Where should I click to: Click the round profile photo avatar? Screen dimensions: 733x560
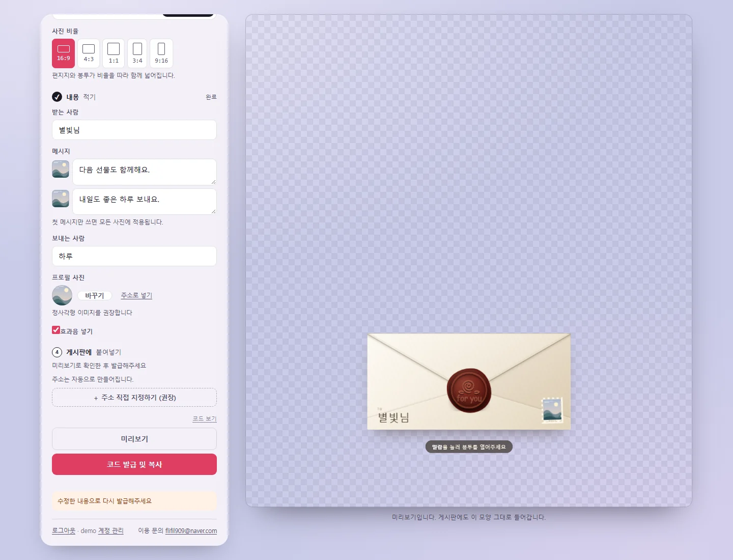[62, 295]
